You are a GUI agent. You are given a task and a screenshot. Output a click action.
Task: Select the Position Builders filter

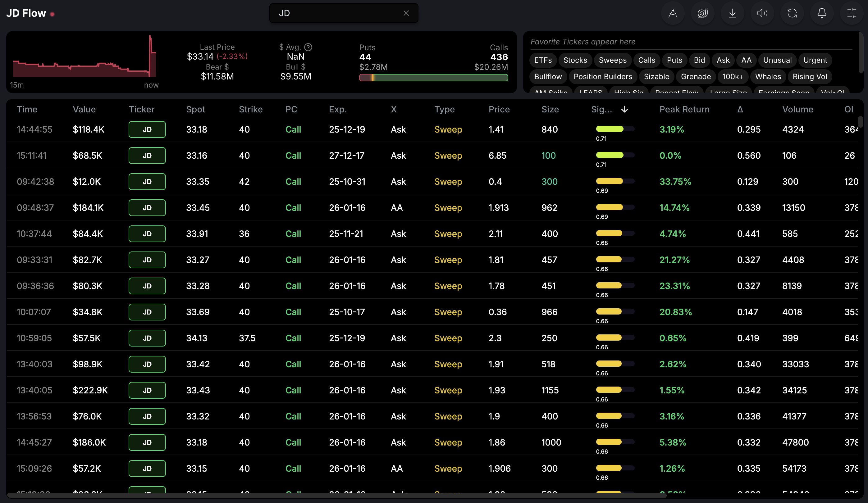[602, 77]
